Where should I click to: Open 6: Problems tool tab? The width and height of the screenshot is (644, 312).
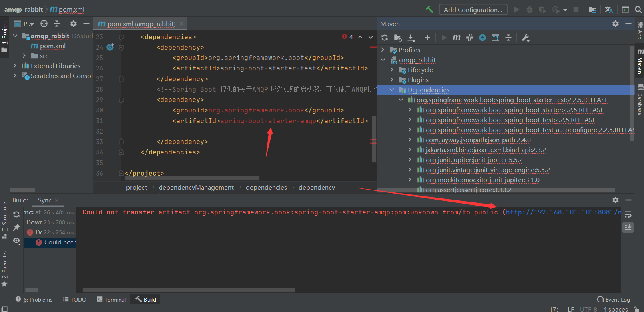(34, 300)
